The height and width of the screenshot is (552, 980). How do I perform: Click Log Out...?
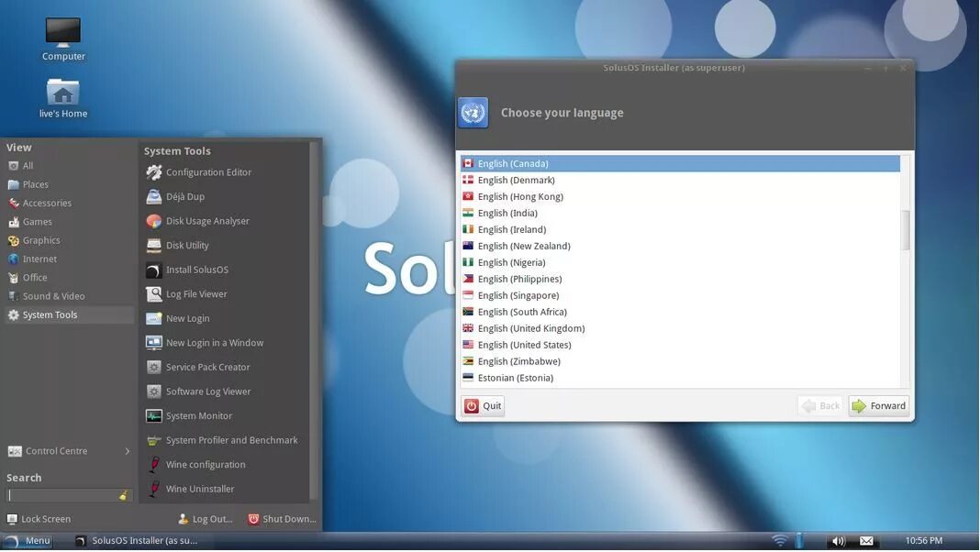point(205,520)
